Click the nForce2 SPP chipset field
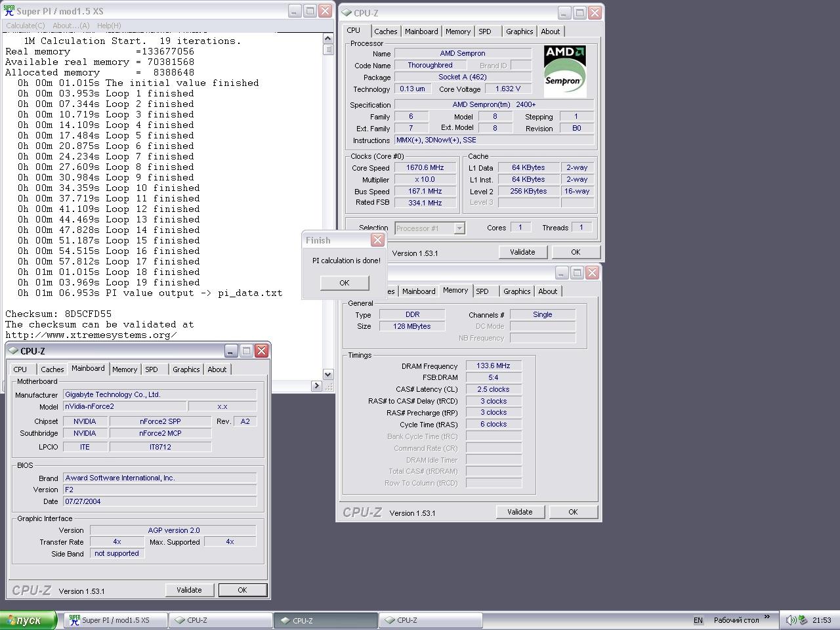Viewport: 840px width, 630px height. [160, 421]
